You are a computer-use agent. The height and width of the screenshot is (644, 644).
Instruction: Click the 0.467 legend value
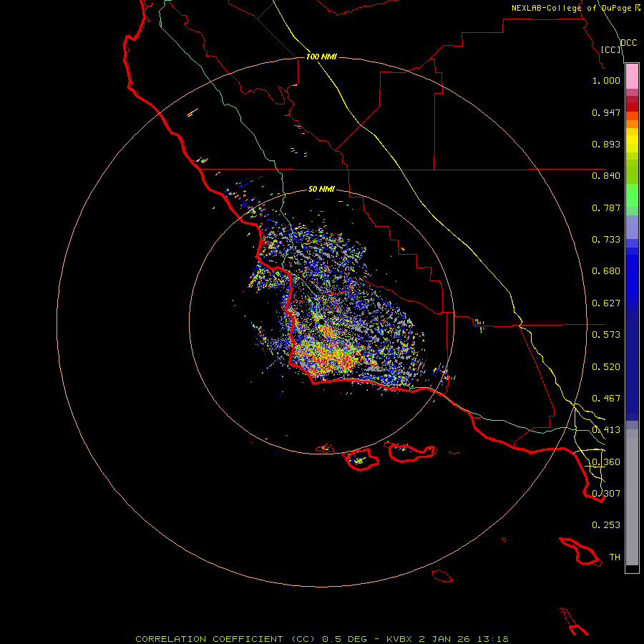606,399
